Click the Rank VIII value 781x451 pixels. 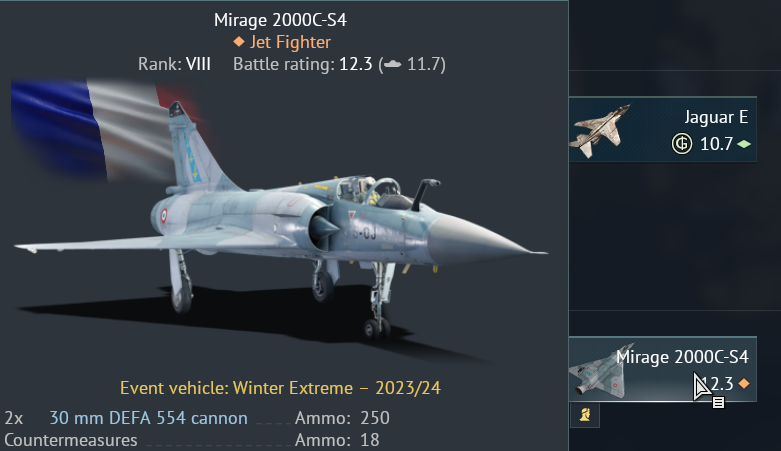point(198,64)
